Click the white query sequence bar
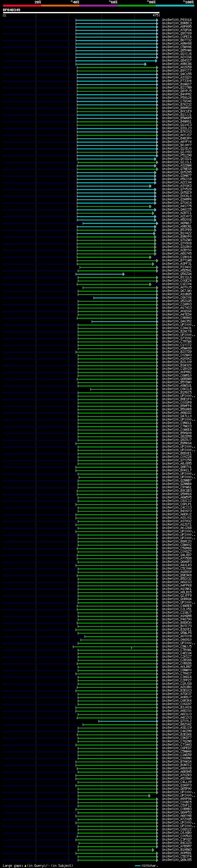Screen dimensions: 197x868 point(81,12)
